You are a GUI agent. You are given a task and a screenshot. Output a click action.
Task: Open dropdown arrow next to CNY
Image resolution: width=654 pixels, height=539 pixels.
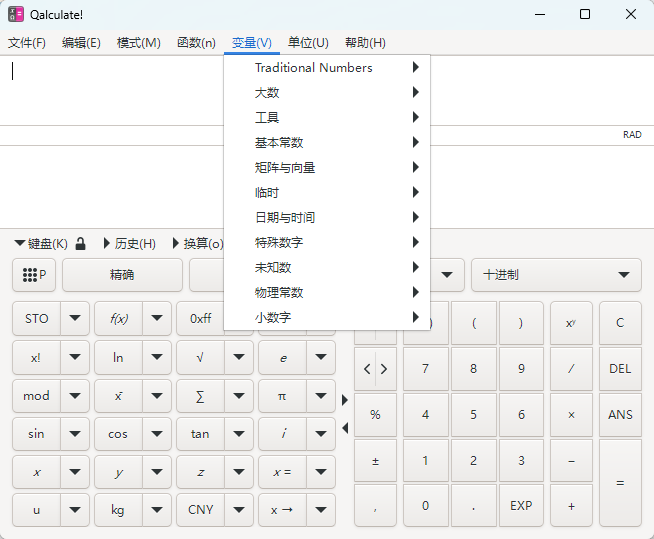point(239,510)
